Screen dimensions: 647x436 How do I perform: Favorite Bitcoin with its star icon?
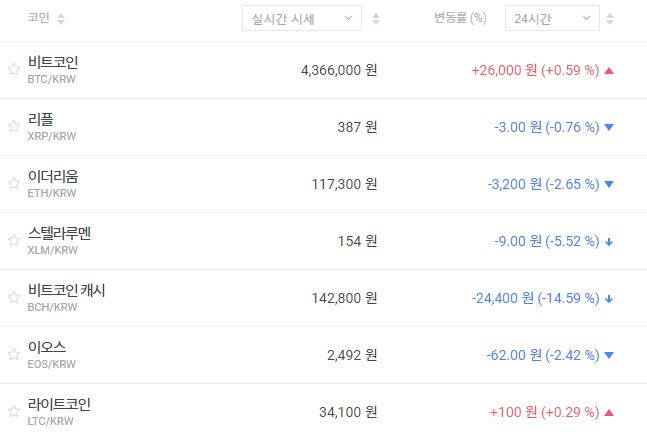(14, 70)
